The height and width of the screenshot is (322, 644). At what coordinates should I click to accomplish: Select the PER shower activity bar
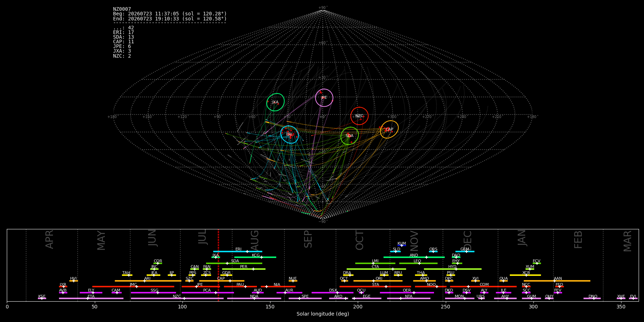pos(244,269)
